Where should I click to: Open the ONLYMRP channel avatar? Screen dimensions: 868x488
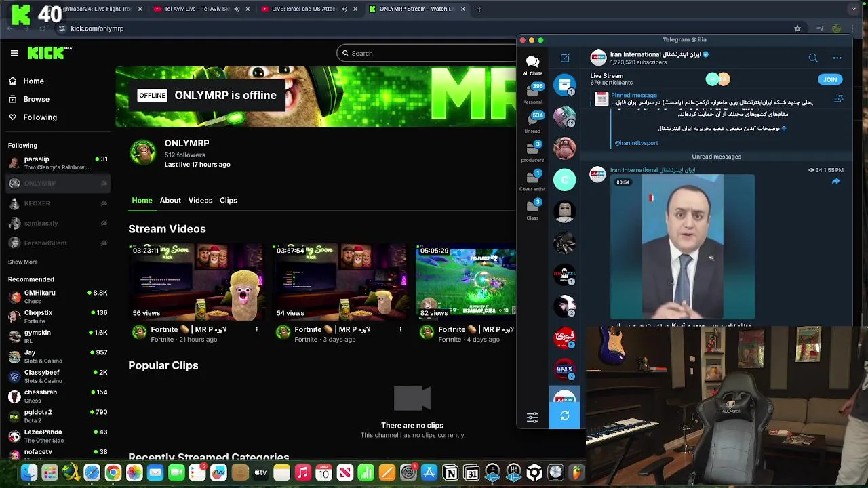point(142,153)
